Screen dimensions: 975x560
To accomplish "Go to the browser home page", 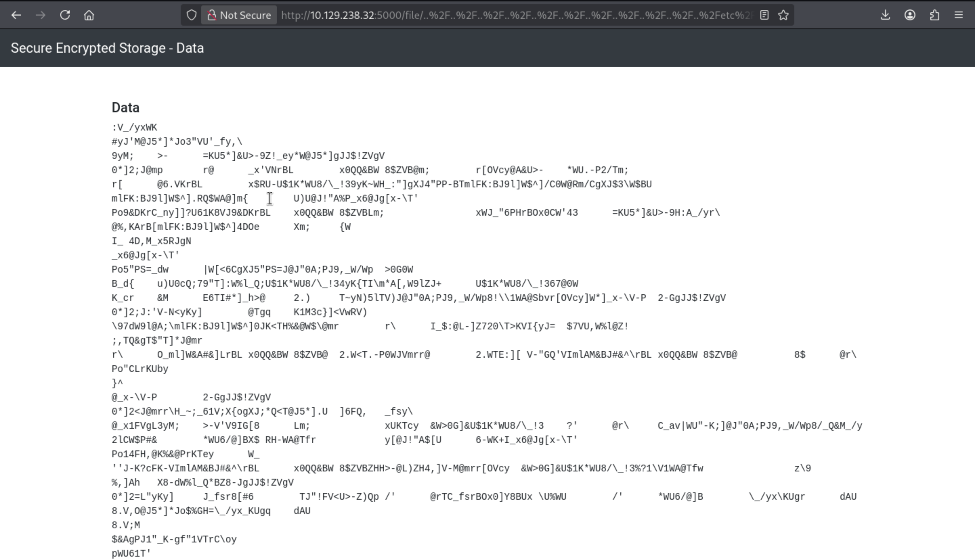I will (x=89, y=15).
